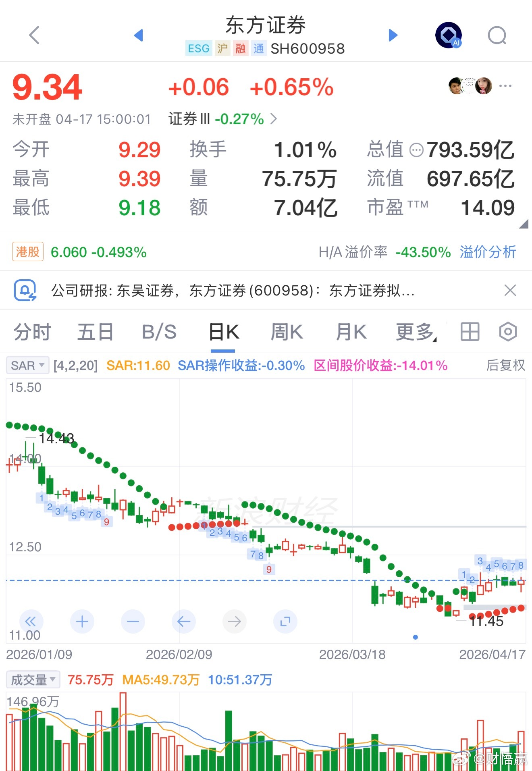
Task: Open the AI assistant icon
Action: point(449,35)
